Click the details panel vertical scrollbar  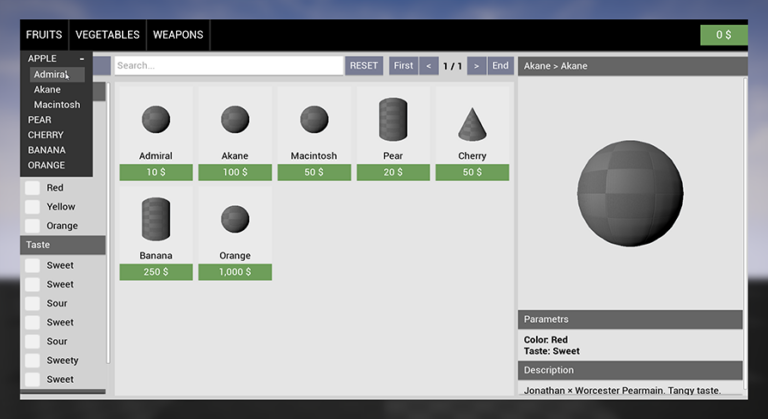[x=745, y=233]
